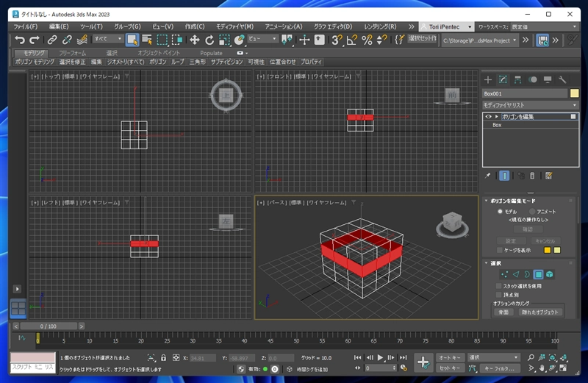
Task: Select Vertex sub-object level icon
Action: (x=504, y=275)
